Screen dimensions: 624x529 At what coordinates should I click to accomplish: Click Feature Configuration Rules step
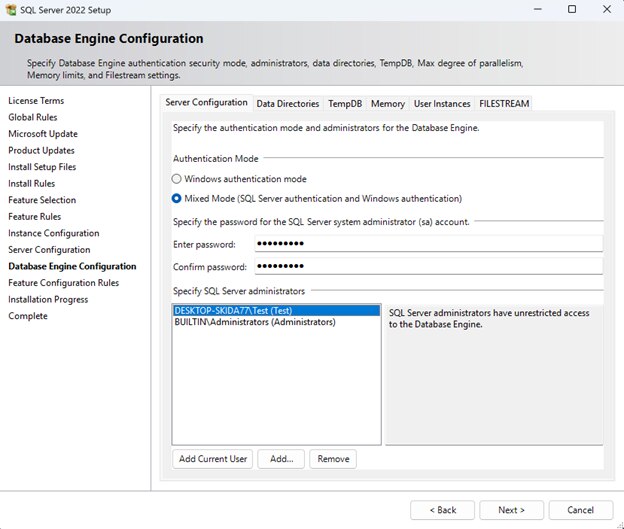(x=64, y=283)
